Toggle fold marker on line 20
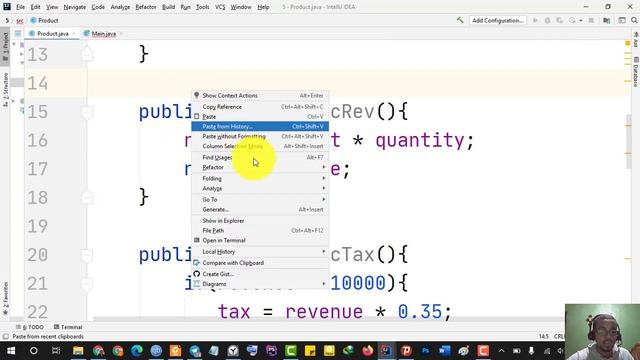The image size is (640, 360). coord(87,255)
